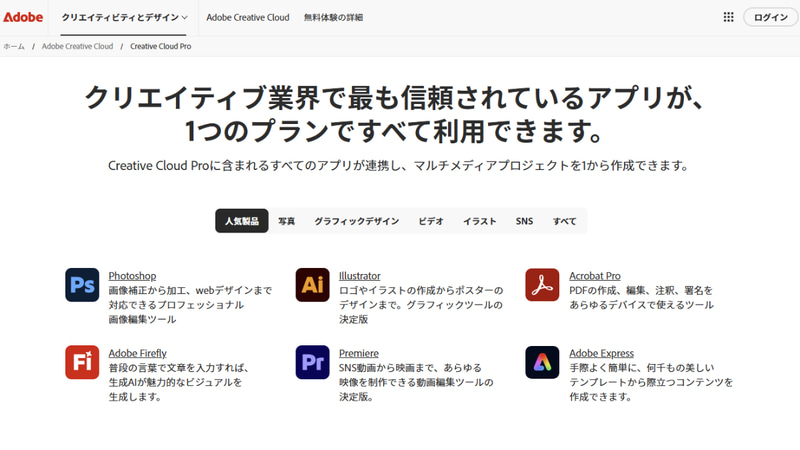Viewport: 800px width, 450px height.
Task: Click Premiere description SNS動画から映画まで
Action: click(416, 382)
